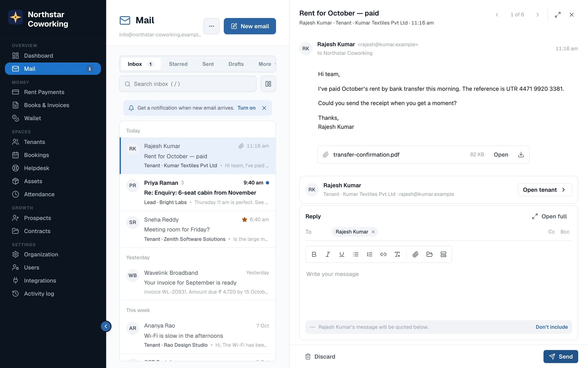The image size is (588, 368).
Task: Toggle bold formatting in reply toolbar
Action: (314, 254)
